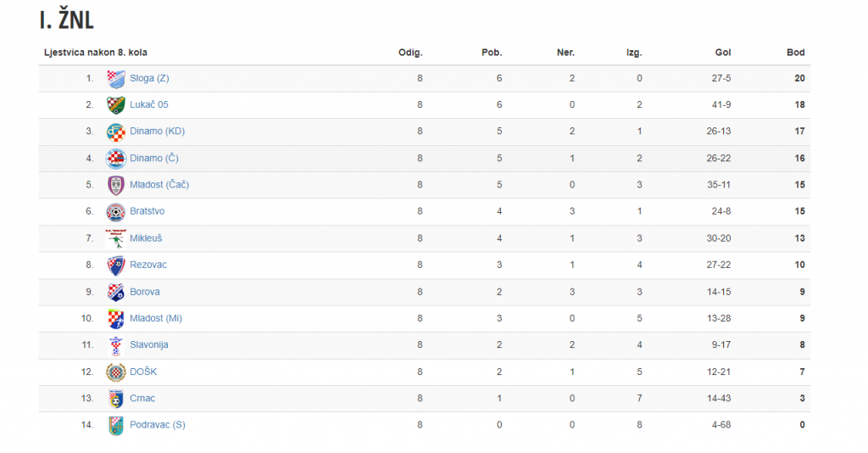Click the DOŠK club crest icon
The height and width of the screenshot is (453, 868).
click(115, 372)
